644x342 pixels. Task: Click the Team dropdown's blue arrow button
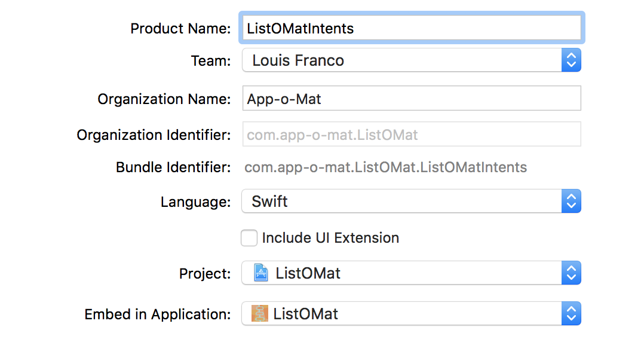(x=571, y=60)
